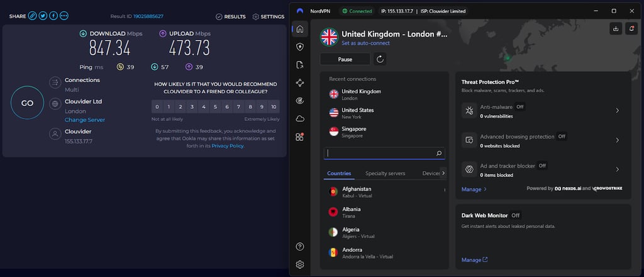This screenshot has width=644, height=277.
Task: Select Singapore recent connection
Action: click(384, 132)
